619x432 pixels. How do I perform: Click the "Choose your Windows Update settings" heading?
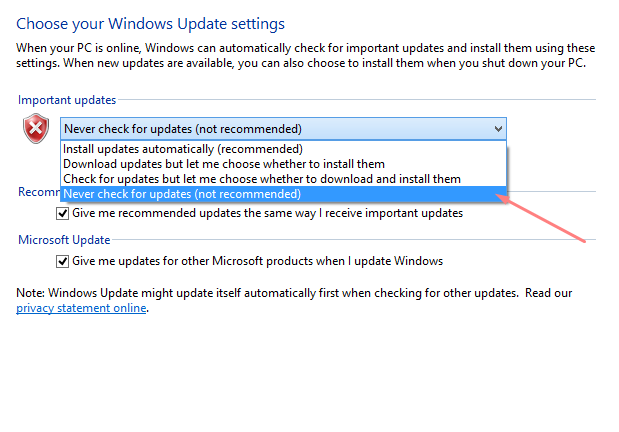coord(151,23)
